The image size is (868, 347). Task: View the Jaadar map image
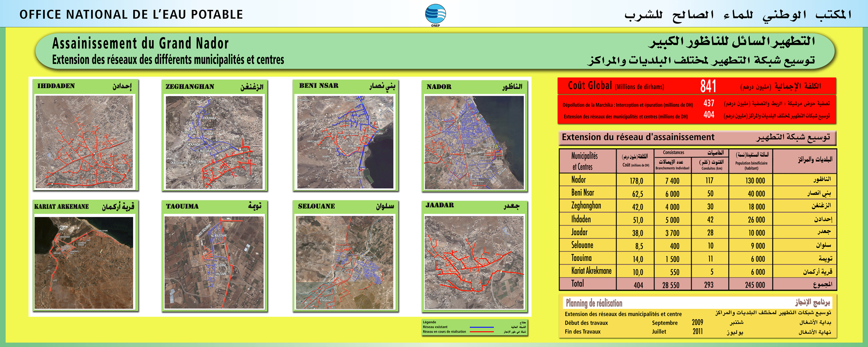474,262
